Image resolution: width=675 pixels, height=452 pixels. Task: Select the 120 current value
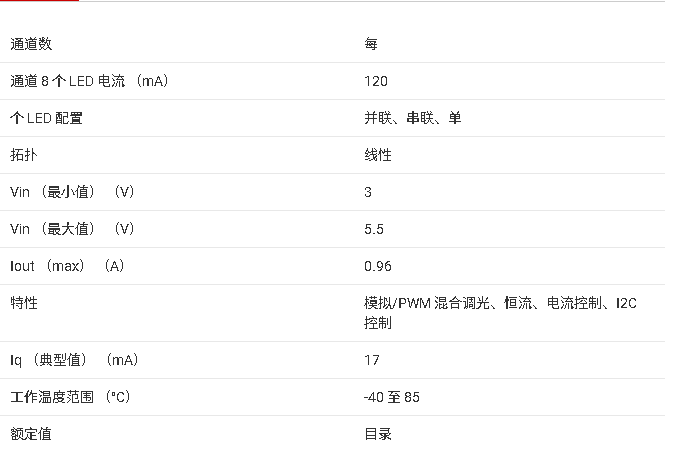(376, 81)
